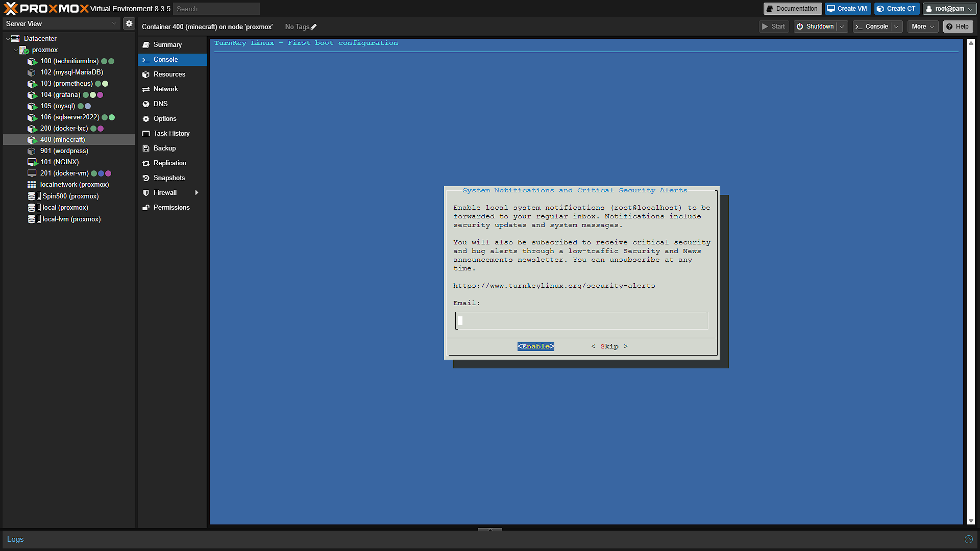The image size is (980, 551).
Task: Open the Options tab
Action: [172, 118]
